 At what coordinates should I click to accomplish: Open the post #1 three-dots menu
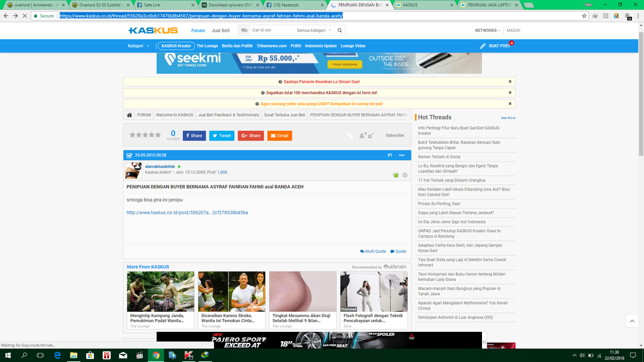401,155
